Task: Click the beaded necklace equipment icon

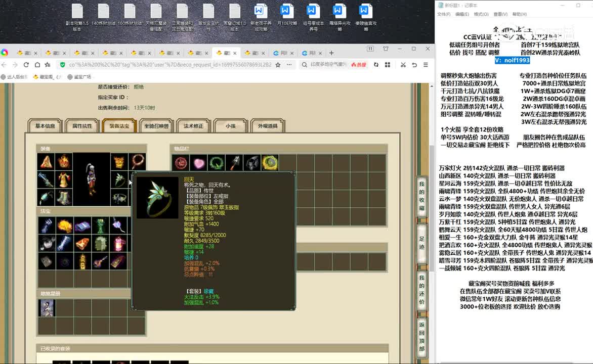Action: pos(137,162)
